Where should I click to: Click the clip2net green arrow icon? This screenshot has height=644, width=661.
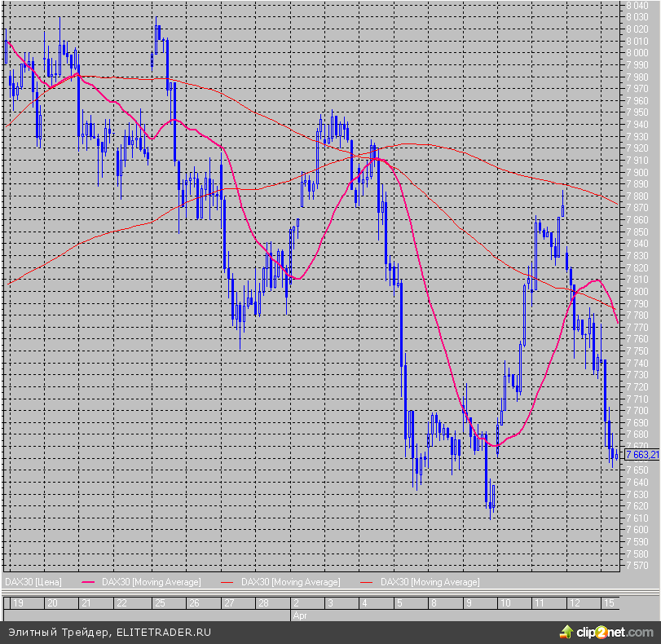click(566, 632)
